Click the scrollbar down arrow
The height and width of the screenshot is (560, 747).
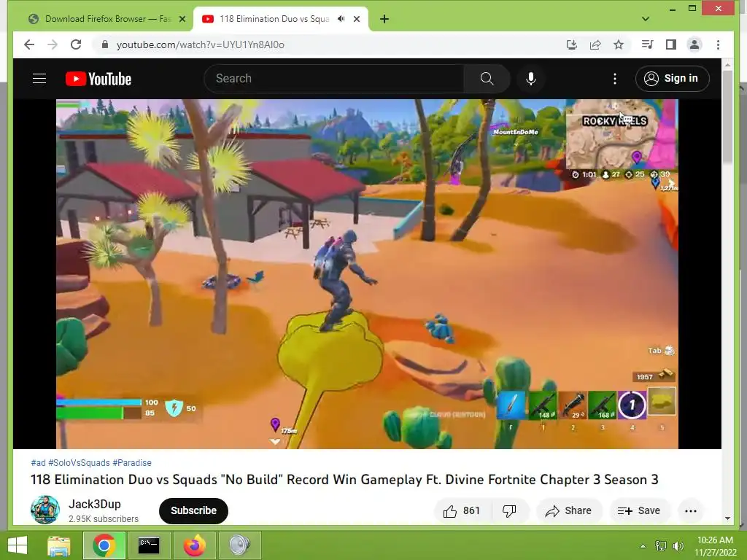(727, 518)
